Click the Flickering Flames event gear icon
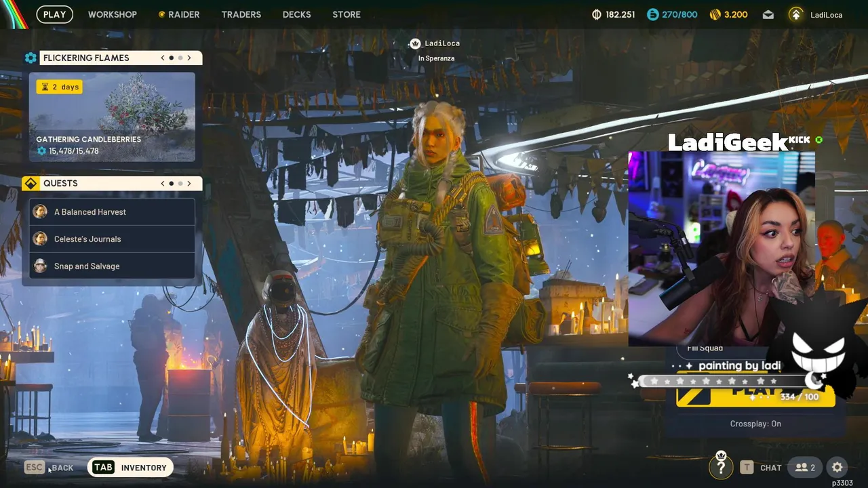The image size is (868, 488). click(31, 58)
